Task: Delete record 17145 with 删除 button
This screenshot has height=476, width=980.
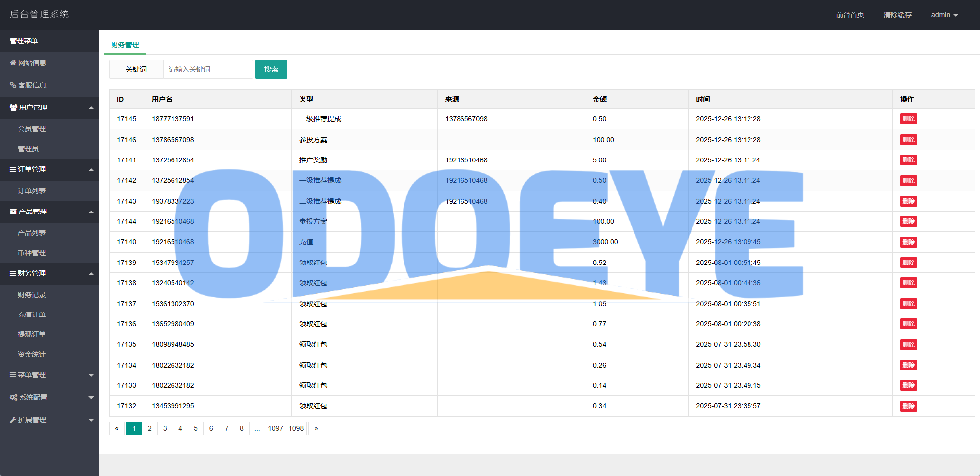Action: pos(908,119)
